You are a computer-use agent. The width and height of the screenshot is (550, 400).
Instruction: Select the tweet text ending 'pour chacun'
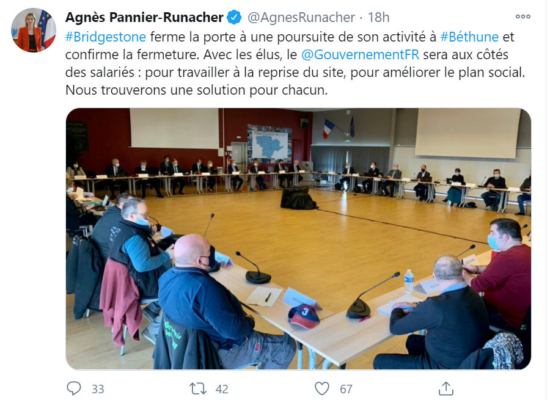point(196,90)
